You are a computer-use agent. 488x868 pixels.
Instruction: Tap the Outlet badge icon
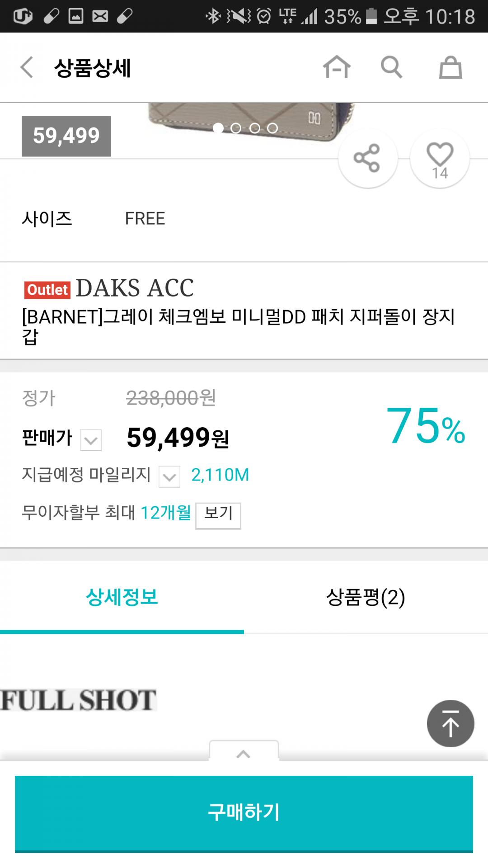coord(47,289)
